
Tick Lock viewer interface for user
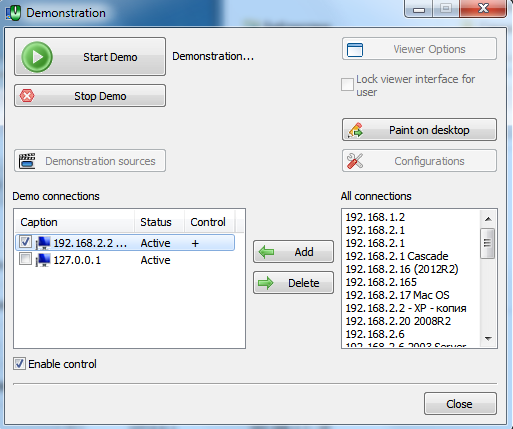(x=347, y=85)
